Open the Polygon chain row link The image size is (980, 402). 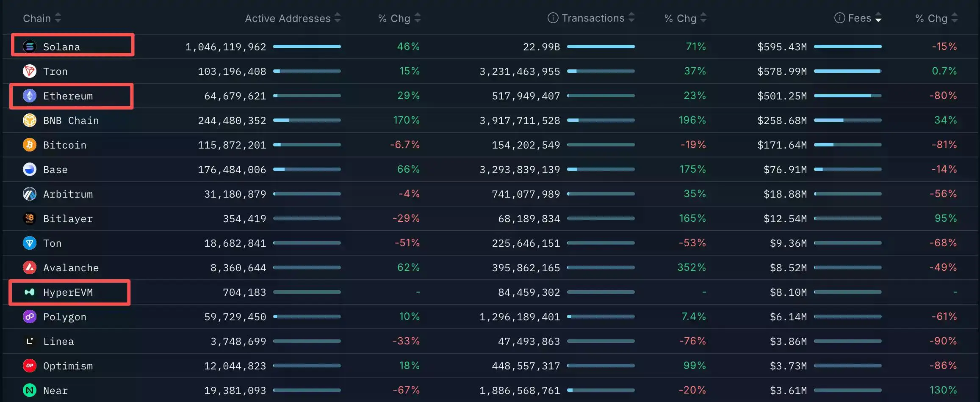[65, 317]
